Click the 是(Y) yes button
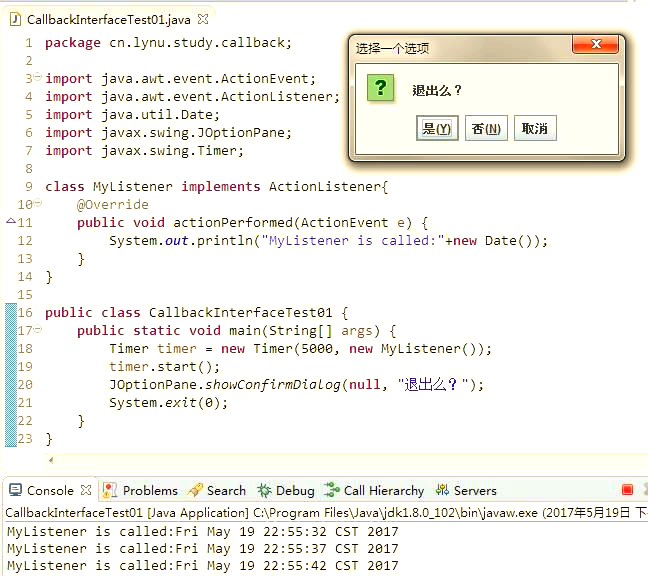This screenshot has height=576, width=648. 437,128
